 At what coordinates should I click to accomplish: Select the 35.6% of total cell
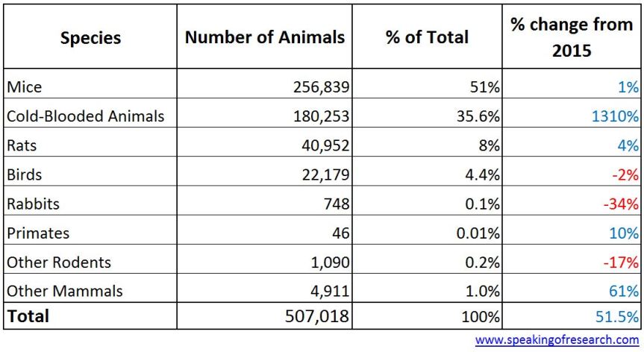click(477, 116)
